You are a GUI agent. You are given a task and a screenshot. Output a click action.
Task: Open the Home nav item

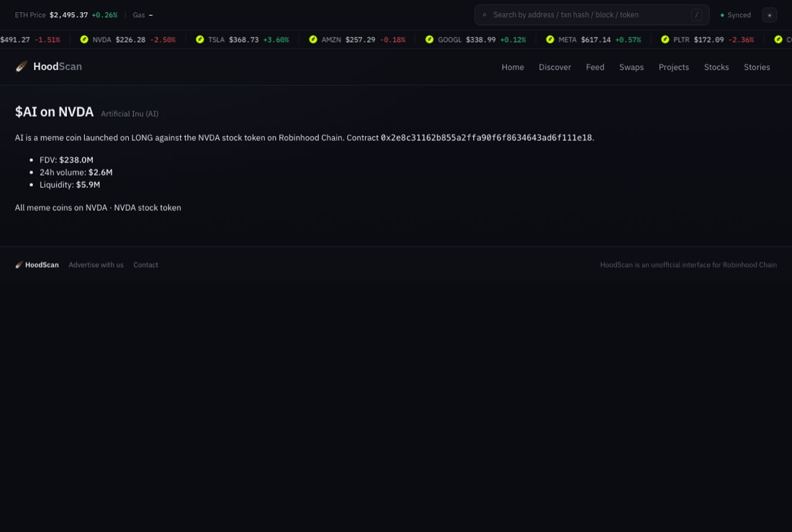(x=513, y=67)
